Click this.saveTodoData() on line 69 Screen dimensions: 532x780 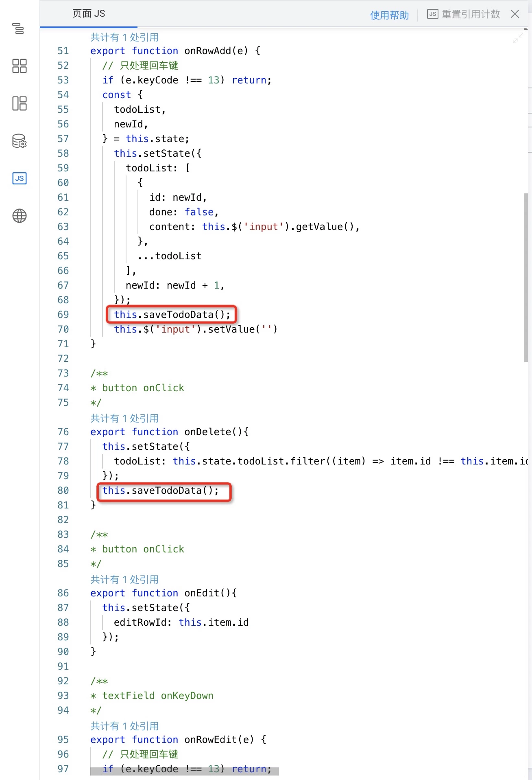click(172, 315)
